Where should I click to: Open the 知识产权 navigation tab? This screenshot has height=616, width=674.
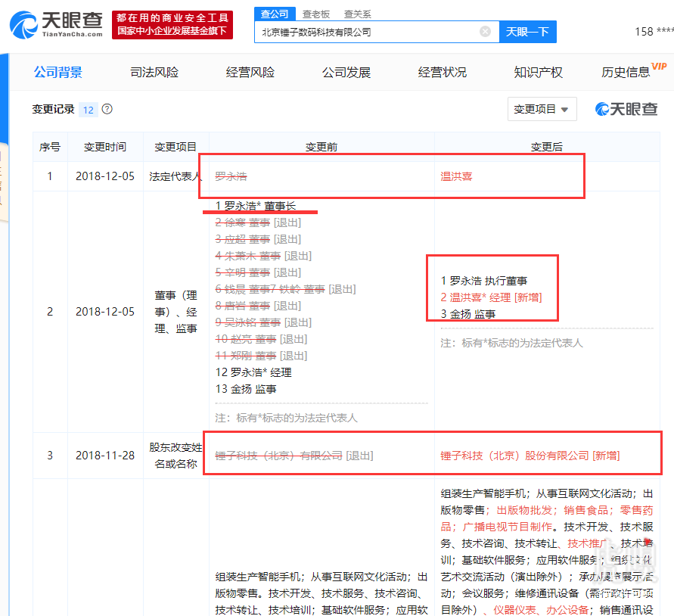click(538, 72)
